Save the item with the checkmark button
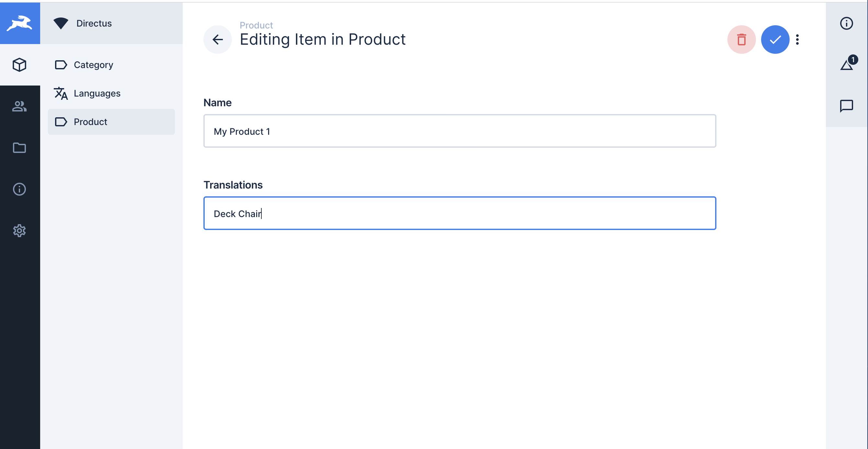Image resolution: width=868 pixels, height=449 pixels. (x=775, y=40)
